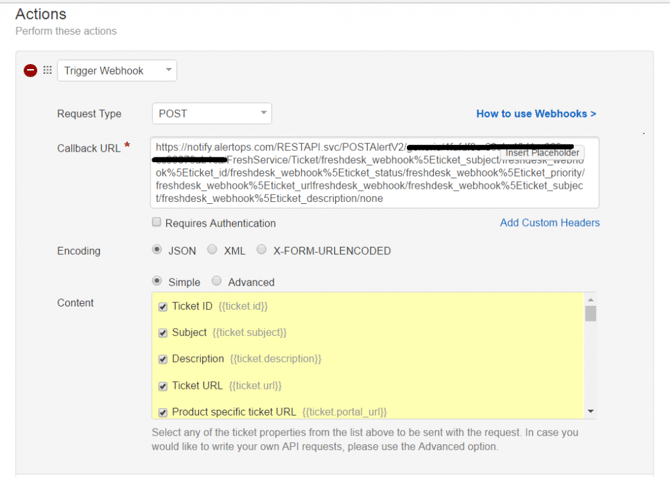Toggle the Description checkbox
The height and width of the screenshot is (477, 670).
163,359
